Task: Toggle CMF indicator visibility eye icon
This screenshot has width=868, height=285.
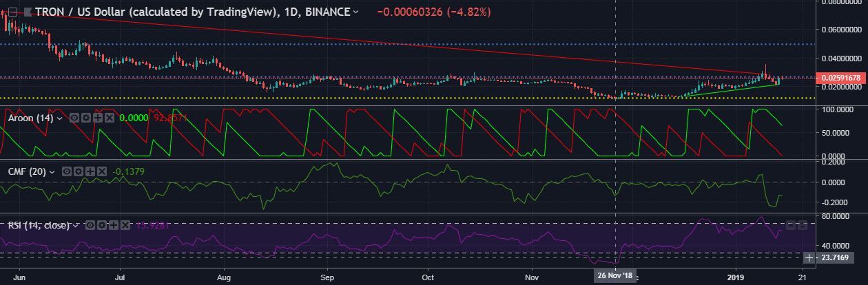Action: tap(67, 171)
